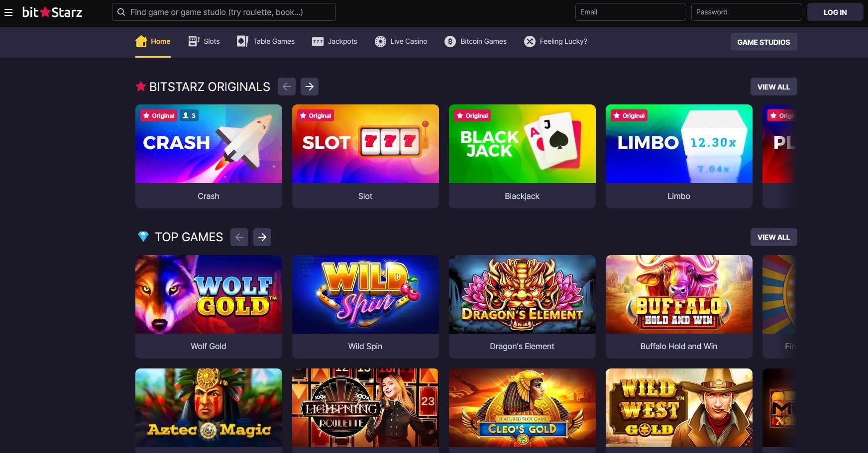Go to next BitStarz Originals games
Viewport: 868px width, 453px height.
(310, 87)
